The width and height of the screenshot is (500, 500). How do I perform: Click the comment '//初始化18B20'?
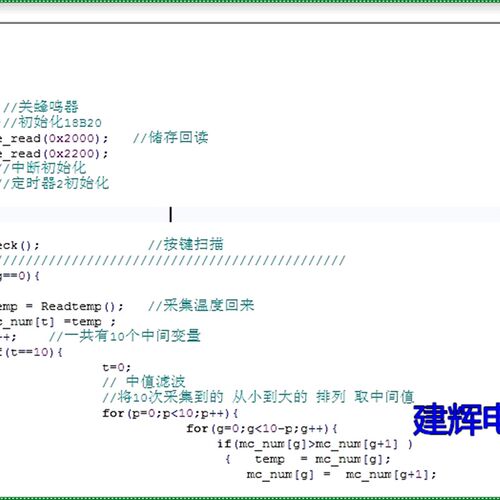[51, 123]
